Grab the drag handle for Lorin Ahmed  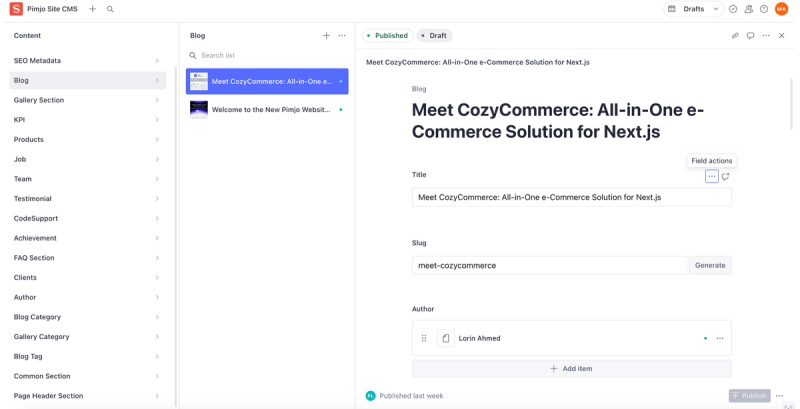coord(424,338)
